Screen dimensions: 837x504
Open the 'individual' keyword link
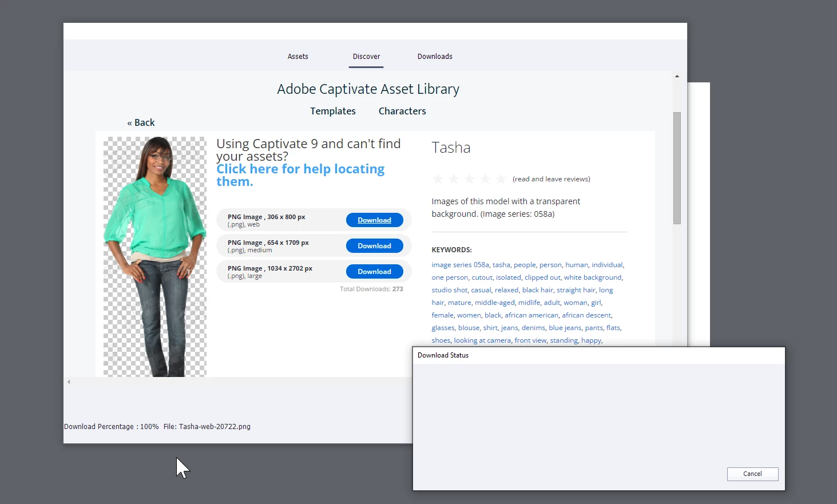coord(607,265)
